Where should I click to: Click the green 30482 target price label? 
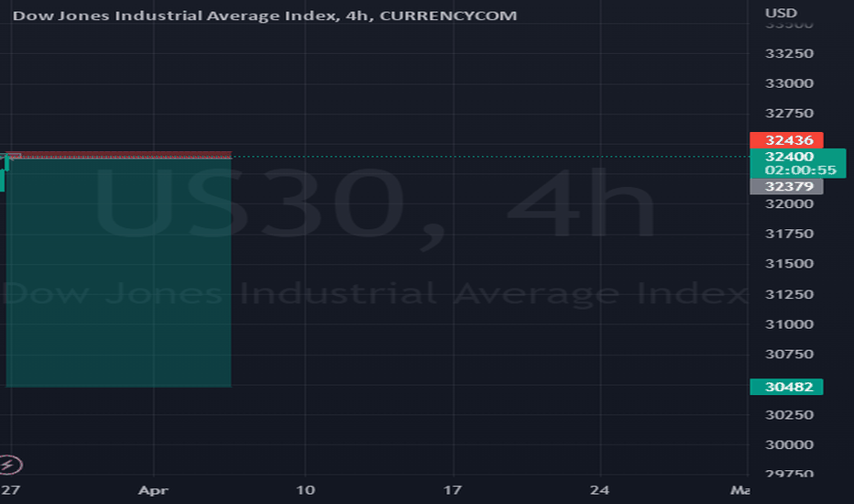click(786, 387)
